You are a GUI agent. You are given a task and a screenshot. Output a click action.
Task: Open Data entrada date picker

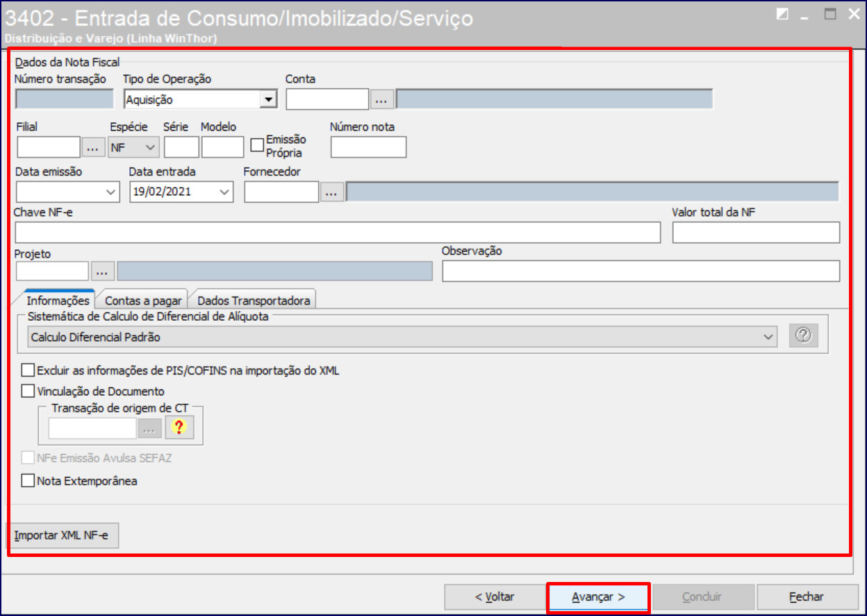click(224, 192)
